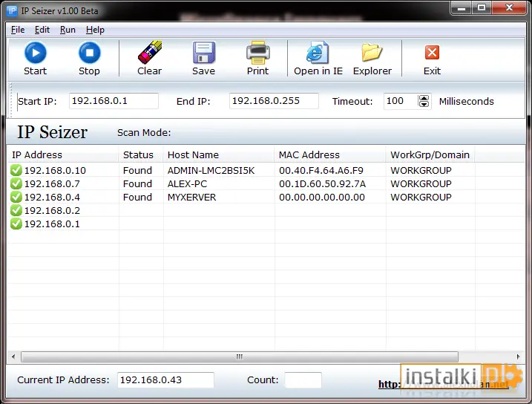This screenshot has width=532, height=404.
Task: Open selected host in Internet Explorer
Action: 318,53
